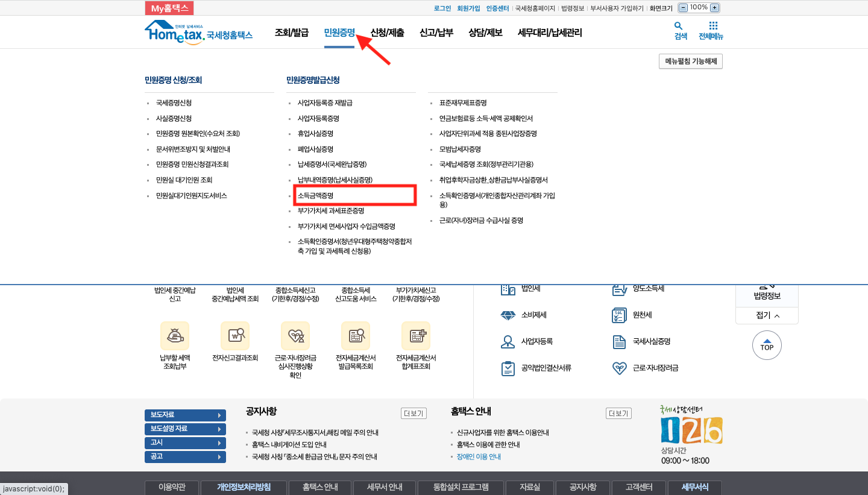The width and height of the screenshot is (868, 495).
Task: Open the 상담/제보 menu
Action: point(485,32)
